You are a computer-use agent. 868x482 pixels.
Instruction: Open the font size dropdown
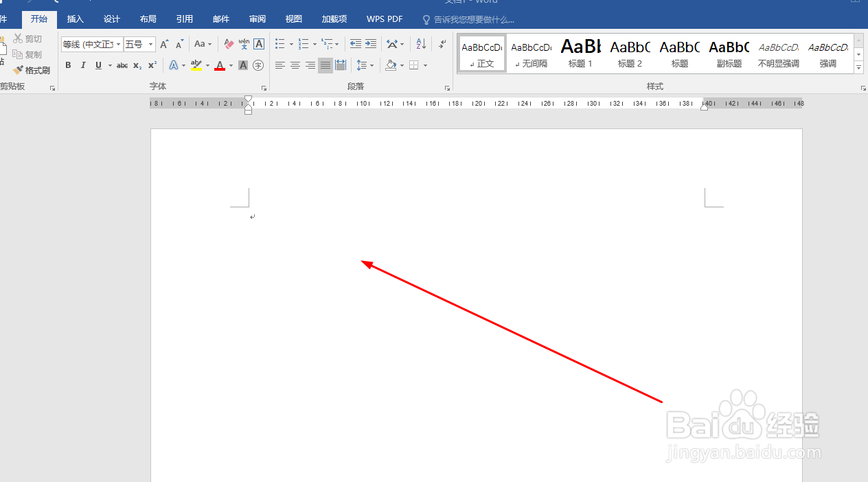pyautogui.click(x=151, y=44)
